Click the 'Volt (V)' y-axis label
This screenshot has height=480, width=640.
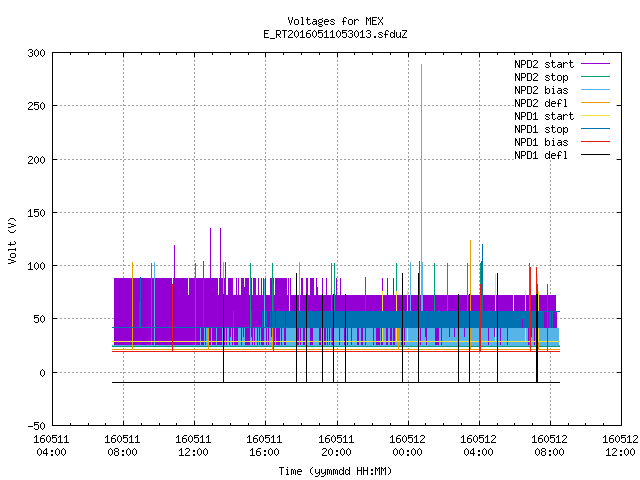[12, 240]
